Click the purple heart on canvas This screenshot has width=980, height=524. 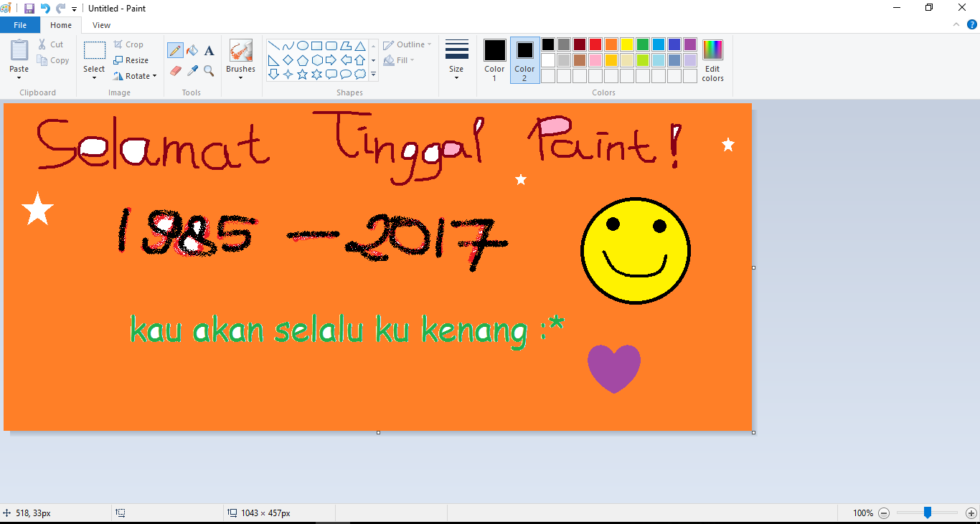click(614, 368)
